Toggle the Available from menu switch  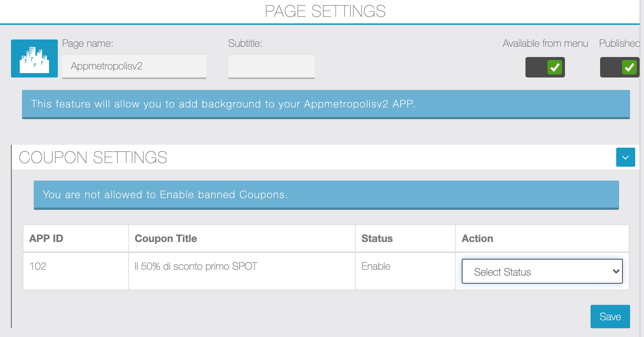point(545,67)
